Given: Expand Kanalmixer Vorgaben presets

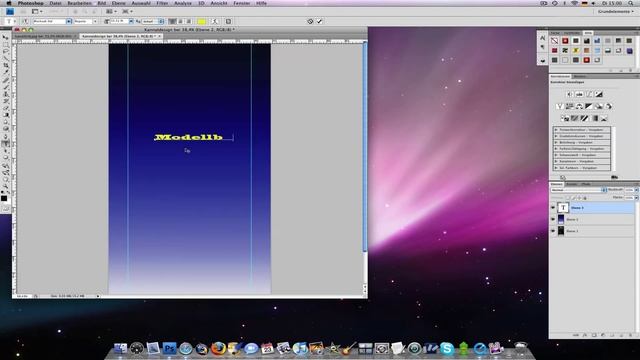Looking at the screenshot, I should click(556, 161).
